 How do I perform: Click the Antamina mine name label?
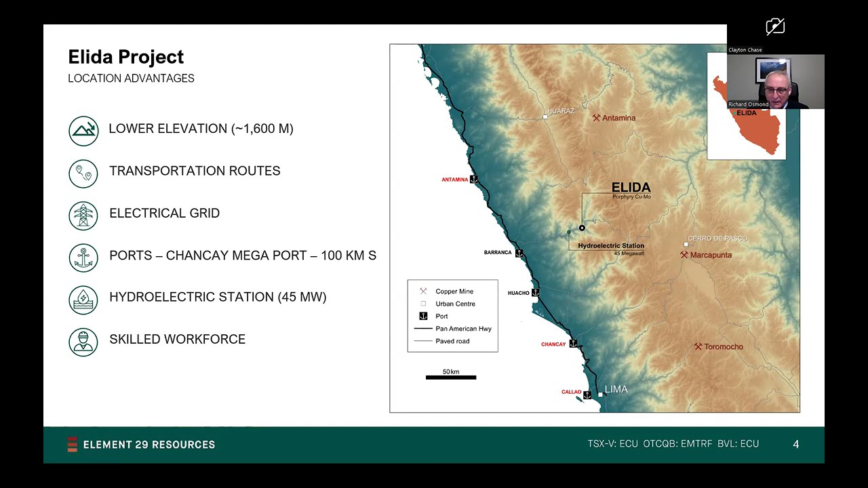click(x=618, y=118)
